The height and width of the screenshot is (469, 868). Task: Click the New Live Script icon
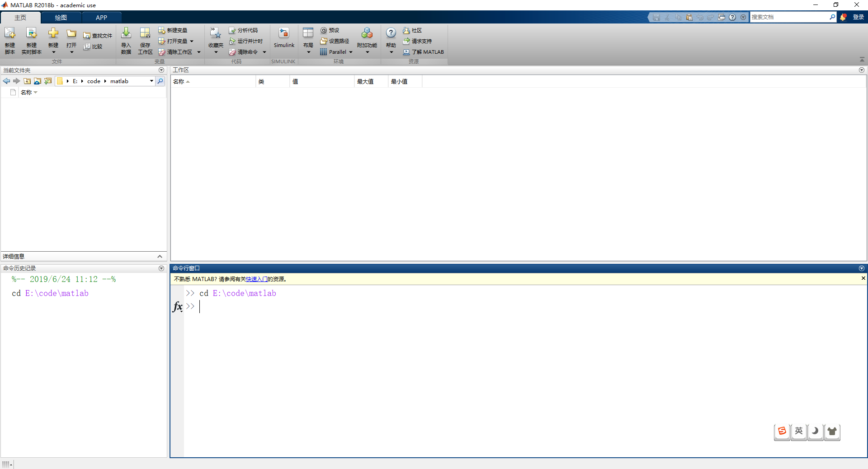click(x=31, y=34)
